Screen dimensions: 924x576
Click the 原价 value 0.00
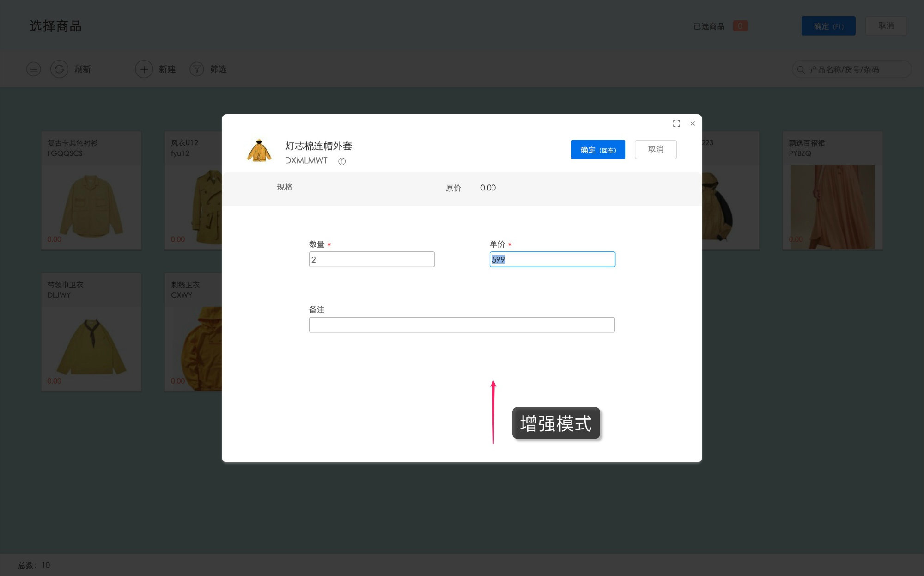point(488,188)
